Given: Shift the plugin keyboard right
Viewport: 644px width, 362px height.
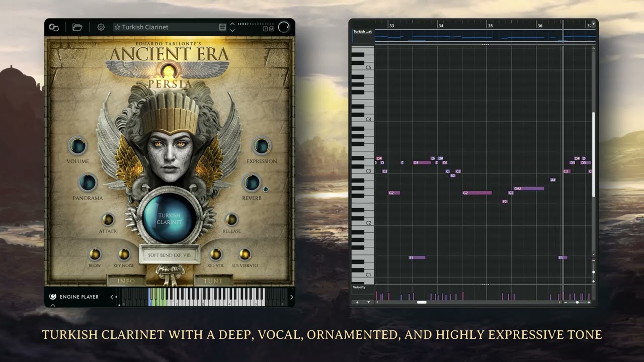Looking at the screenshot, I should pos(291,297).
